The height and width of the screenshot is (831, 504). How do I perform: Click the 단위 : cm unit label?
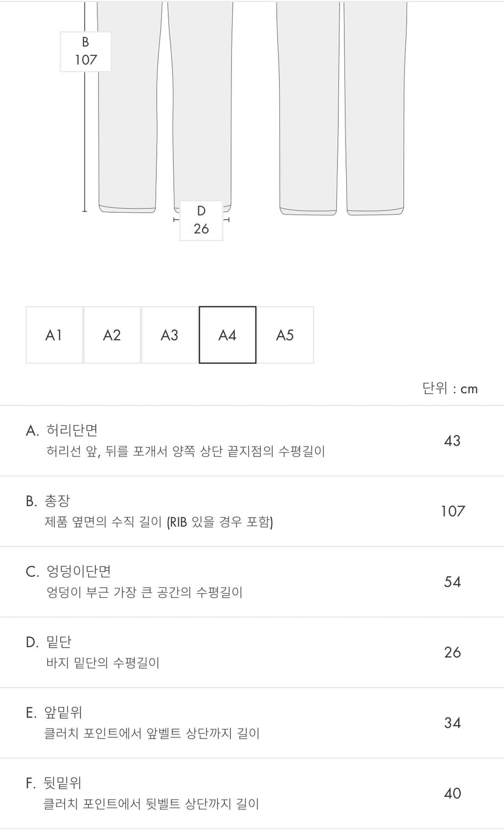pos(449,388)
